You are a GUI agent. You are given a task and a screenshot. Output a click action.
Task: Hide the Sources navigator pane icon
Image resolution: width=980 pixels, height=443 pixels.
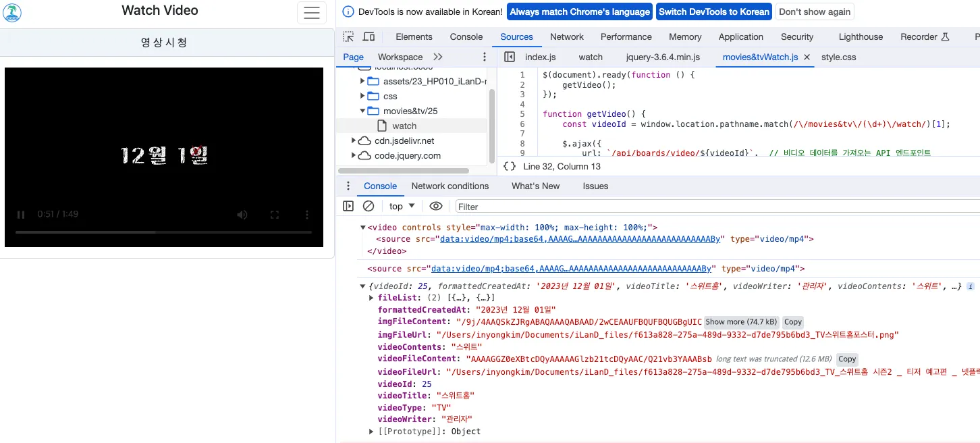[x=510, y=57]
